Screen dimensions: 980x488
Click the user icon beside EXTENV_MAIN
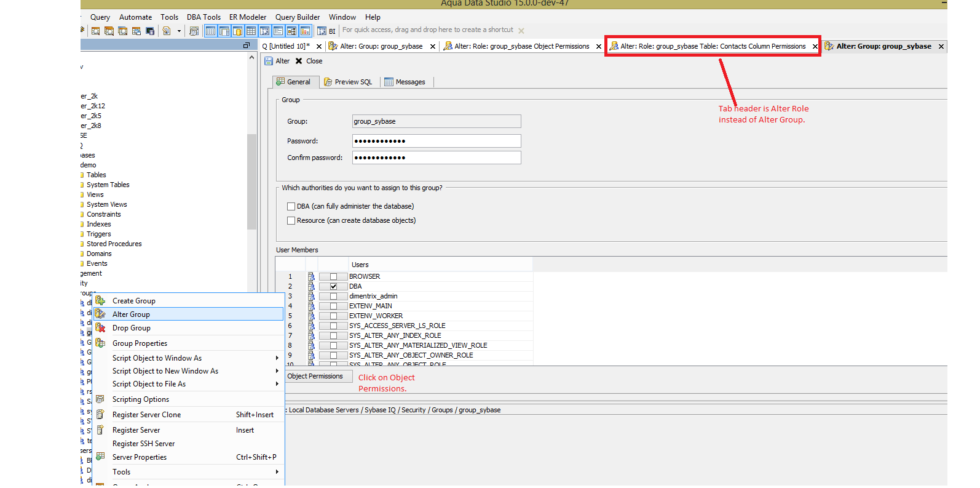(x=311, y=306)
